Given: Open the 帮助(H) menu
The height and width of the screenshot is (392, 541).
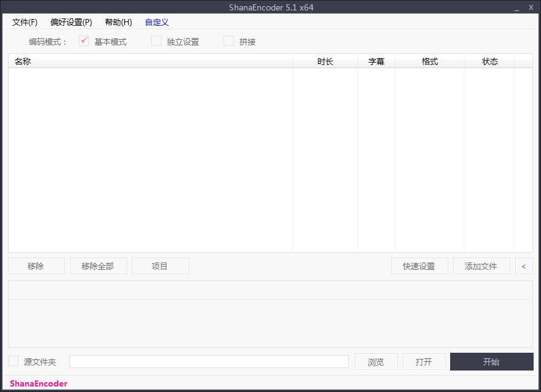Looking at the screenshot, I should [x=119, y=22].
